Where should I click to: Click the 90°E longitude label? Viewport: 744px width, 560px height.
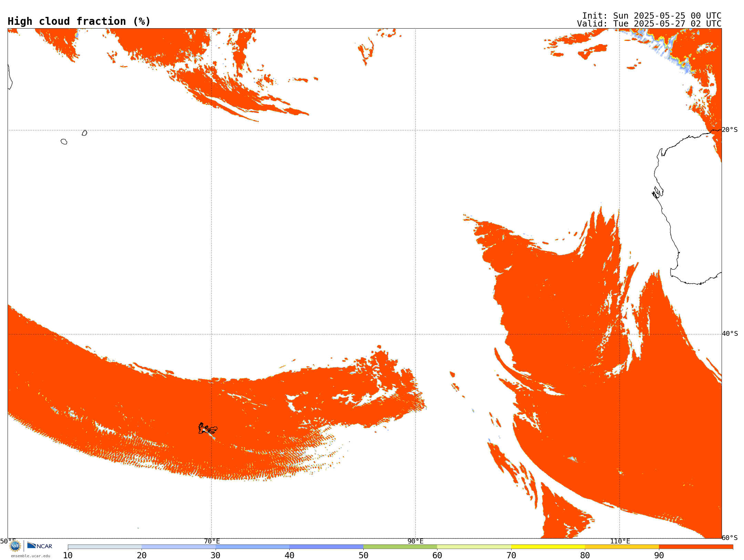[x=415, y=541]
